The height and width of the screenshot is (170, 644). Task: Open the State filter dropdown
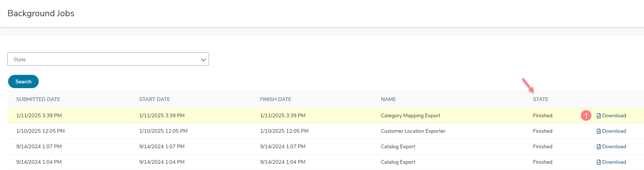pyautogui.click(x=108, y=59)
